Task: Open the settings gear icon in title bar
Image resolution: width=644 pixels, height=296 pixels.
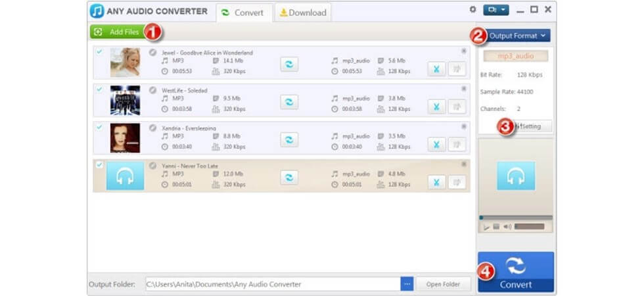Action: (472, 9)
